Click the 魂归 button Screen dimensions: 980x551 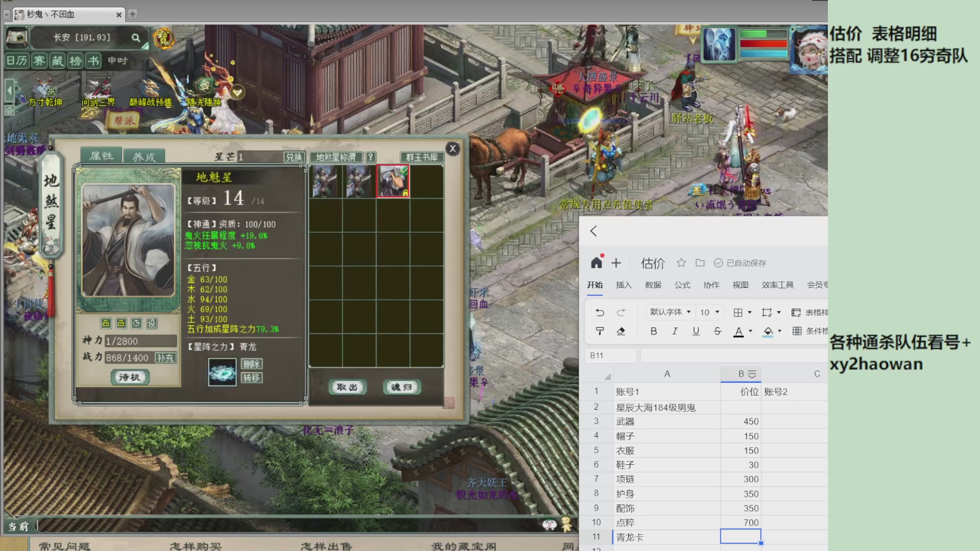point(402,387)
